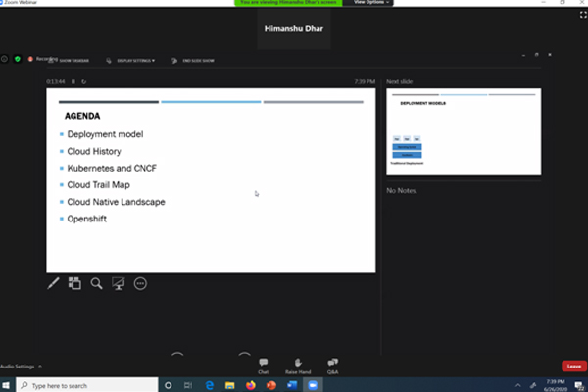Click the black screen slideshow icon
Image resolution: width=588 pixels, height=392 pixels.
(119, 283)
